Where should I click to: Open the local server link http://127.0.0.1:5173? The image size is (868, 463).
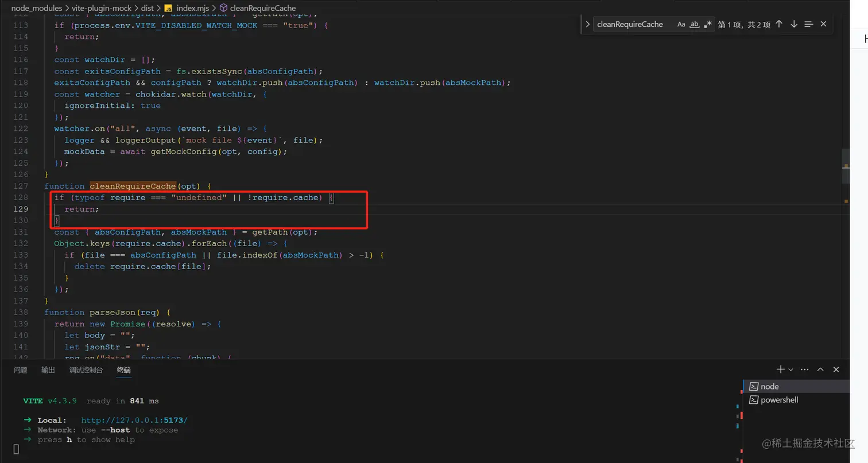tap(134, 419)
